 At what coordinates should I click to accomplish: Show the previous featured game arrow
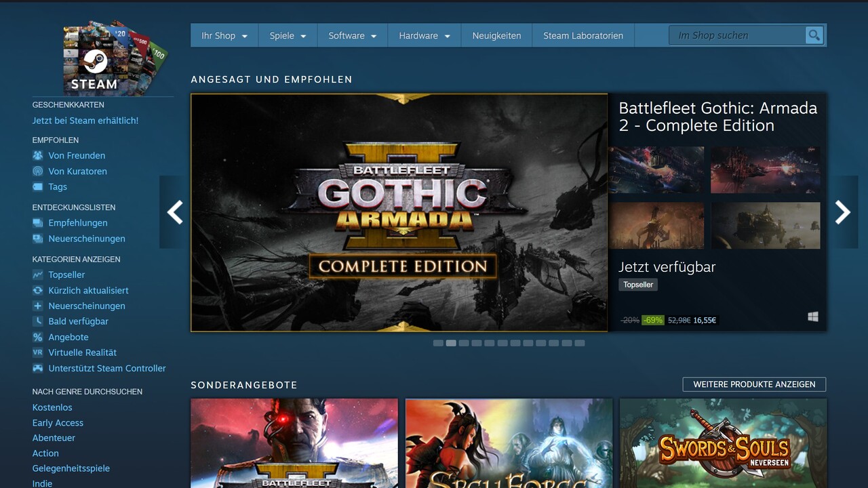(x=174, y=212)
